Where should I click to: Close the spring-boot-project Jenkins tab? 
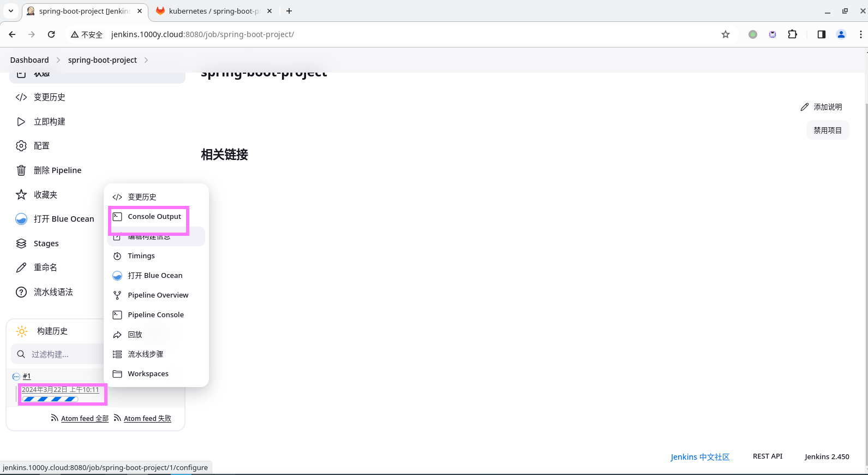(x=140, y=11)
